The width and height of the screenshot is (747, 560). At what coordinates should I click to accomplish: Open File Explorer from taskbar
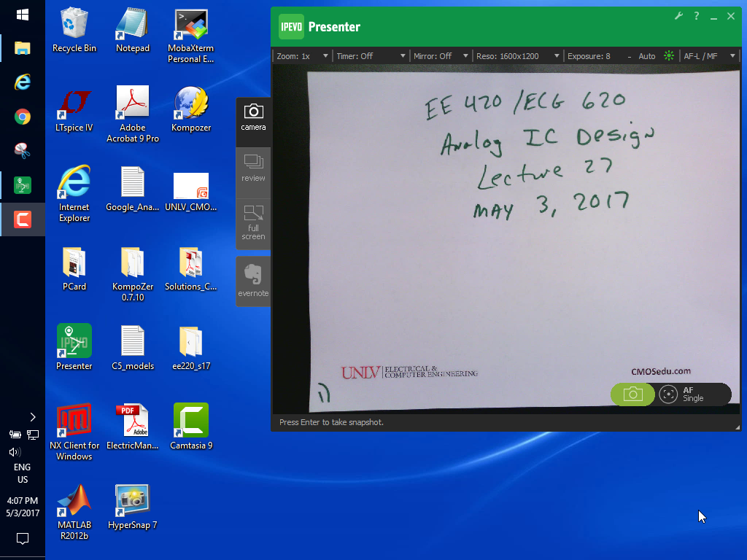pyautogui.click(x=23, y=48)
